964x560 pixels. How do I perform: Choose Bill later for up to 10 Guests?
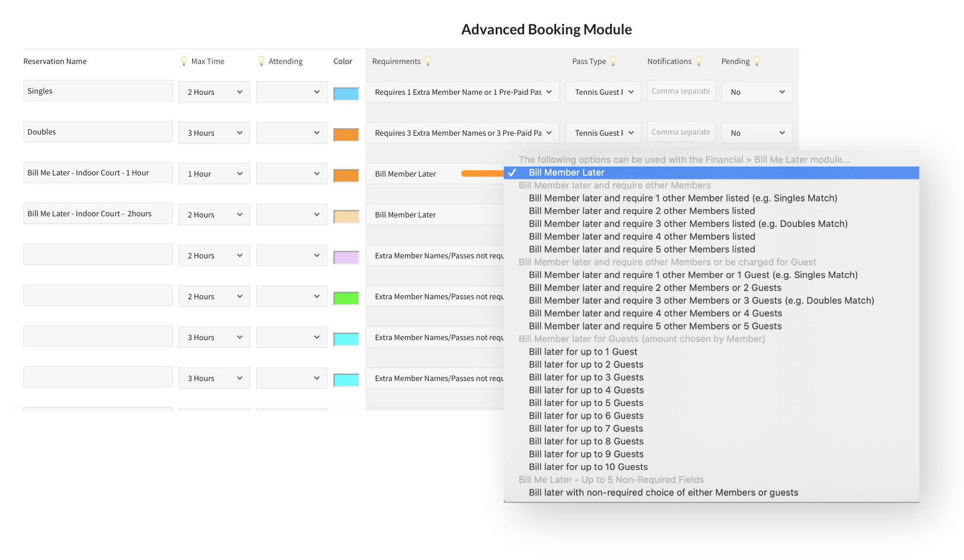point(588,467)
